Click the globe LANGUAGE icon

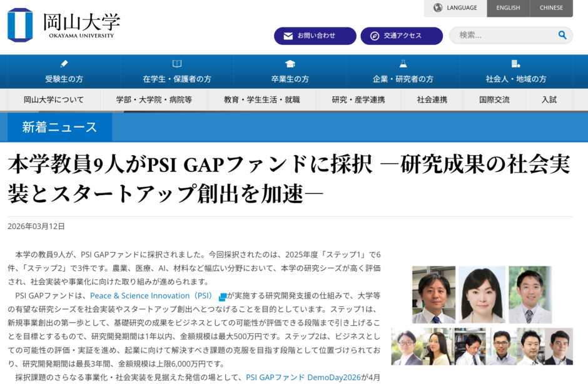[x=438, y=8]
